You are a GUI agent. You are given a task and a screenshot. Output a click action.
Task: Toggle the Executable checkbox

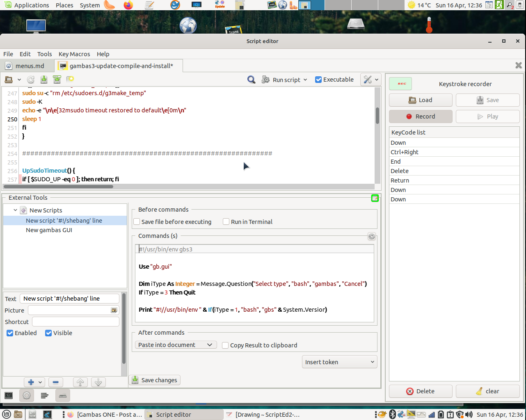[x=318, y=80]
